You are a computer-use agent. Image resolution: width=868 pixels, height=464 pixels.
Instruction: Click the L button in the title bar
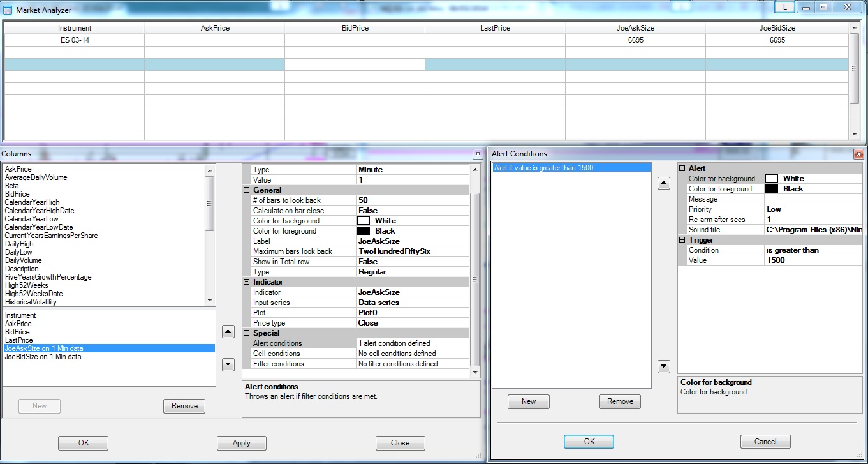pos(784,7)
